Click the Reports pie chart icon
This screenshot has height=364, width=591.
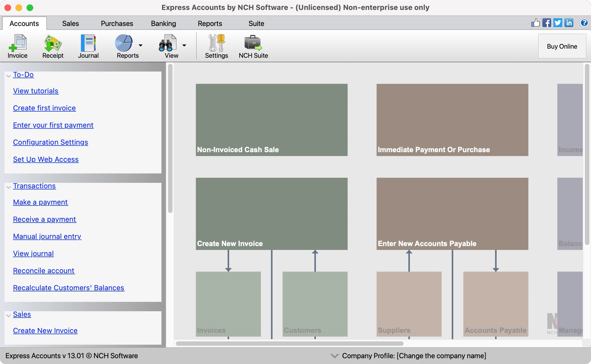pyautogui.click(x=124, y=43)
